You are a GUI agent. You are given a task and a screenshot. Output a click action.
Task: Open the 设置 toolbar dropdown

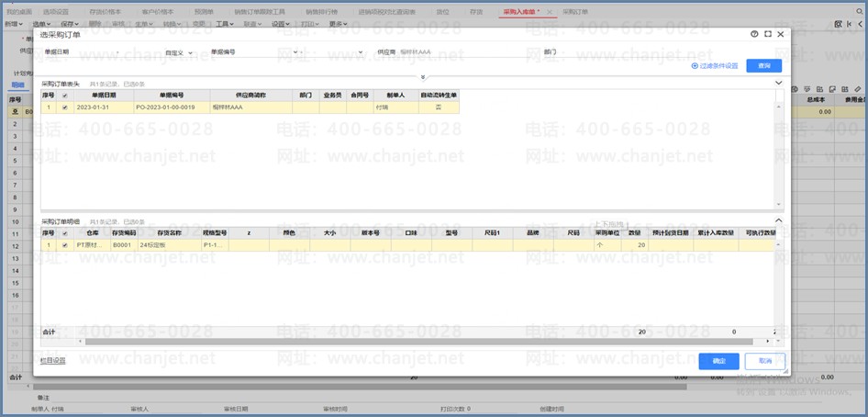pyautogui.click(x=281, y=24)
